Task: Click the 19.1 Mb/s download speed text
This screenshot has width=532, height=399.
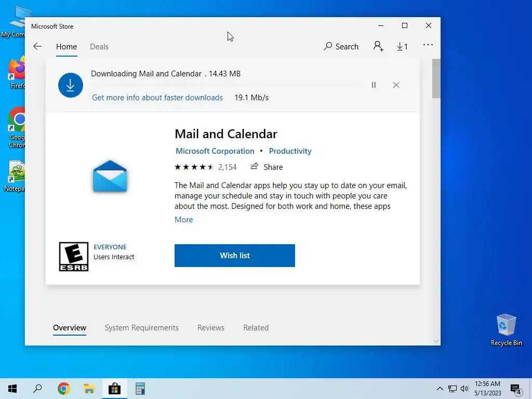Action: tap(251, 98)
